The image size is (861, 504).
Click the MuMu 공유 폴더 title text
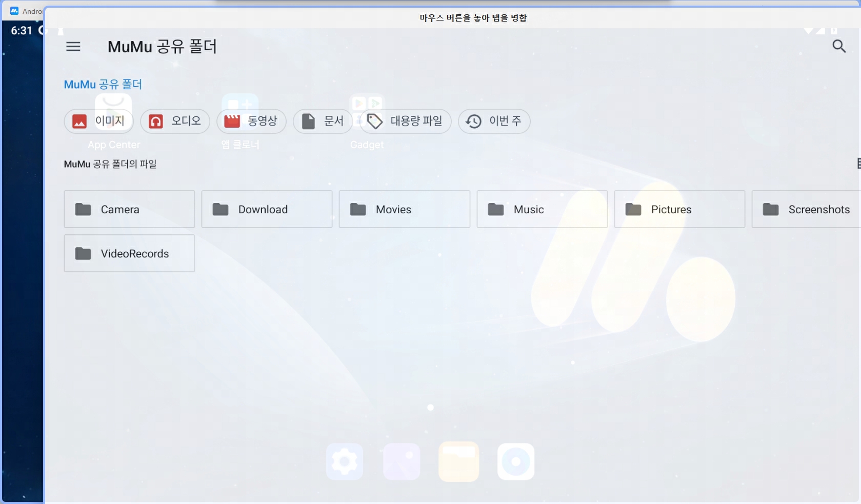[x=162, y=47]
